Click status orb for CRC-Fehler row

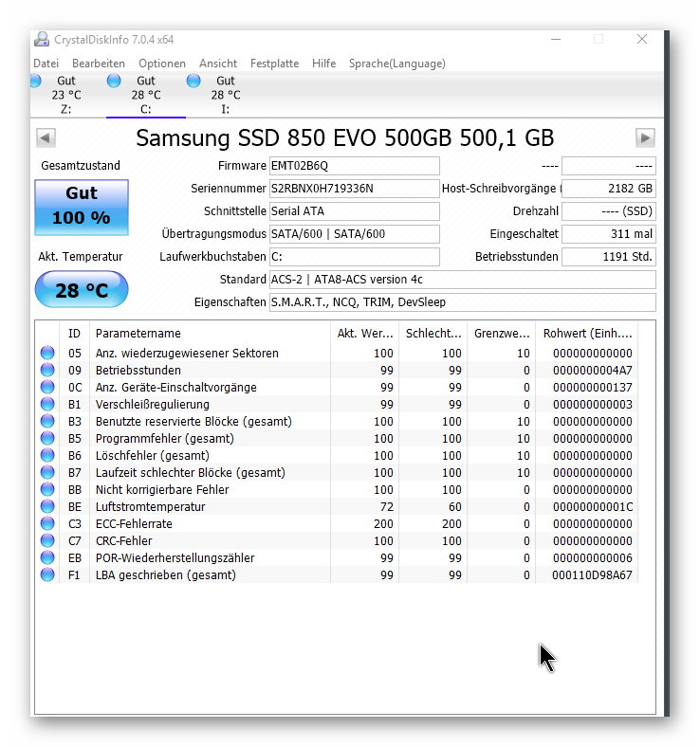(47, 540)
